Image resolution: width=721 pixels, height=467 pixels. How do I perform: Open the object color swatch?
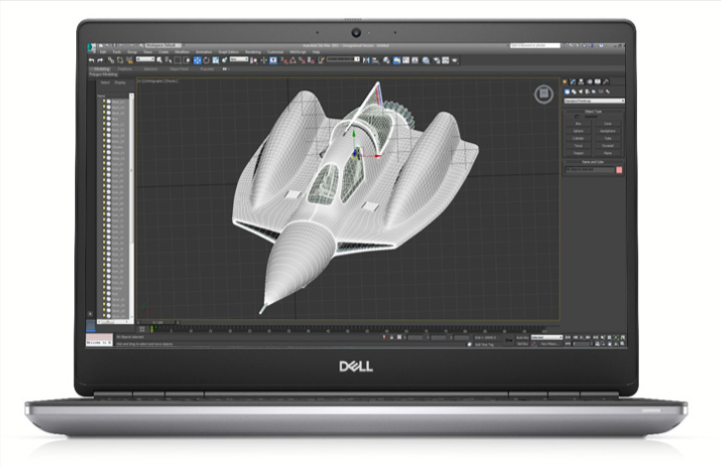619,170
